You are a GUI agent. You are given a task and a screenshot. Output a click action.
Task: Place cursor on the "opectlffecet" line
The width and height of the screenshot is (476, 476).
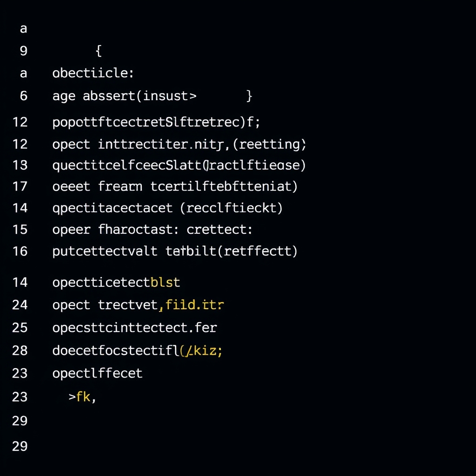[x=98, y=373]
